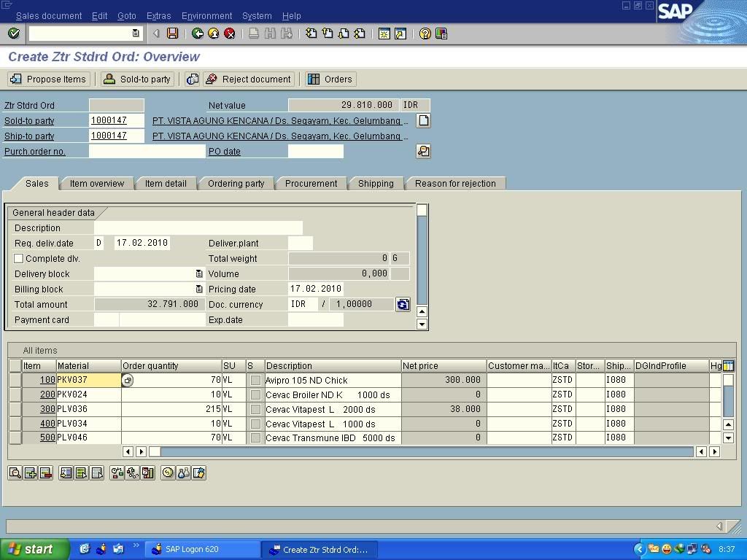Open the Billing block dropdown

point(198,289)
